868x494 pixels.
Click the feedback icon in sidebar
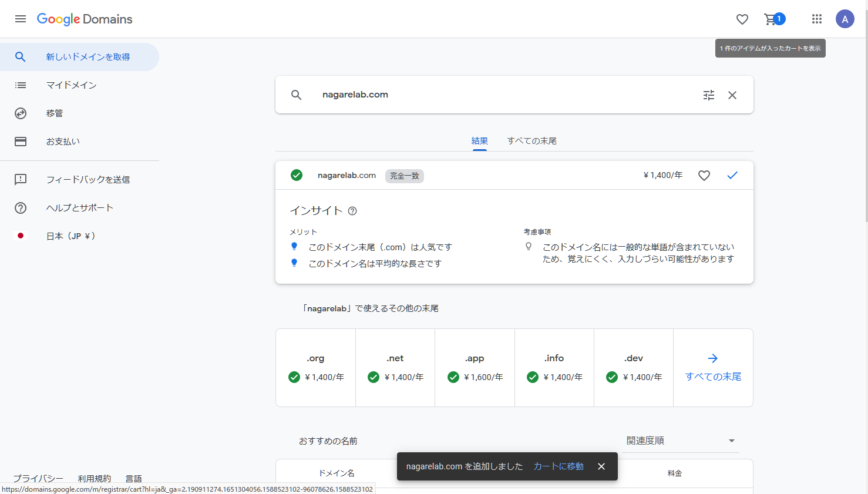(21, 180)
